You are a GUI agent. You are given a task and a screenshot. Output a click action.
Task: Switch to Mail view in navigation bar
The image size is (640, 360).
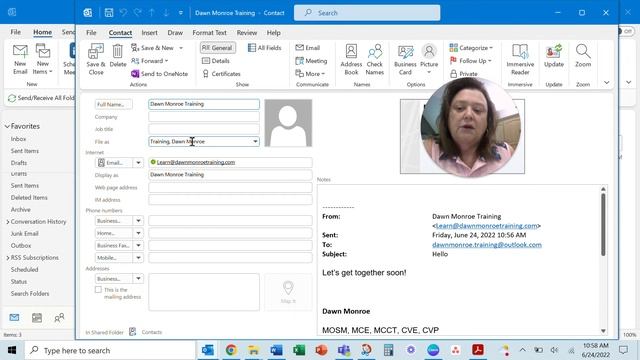tap(14, 317)
